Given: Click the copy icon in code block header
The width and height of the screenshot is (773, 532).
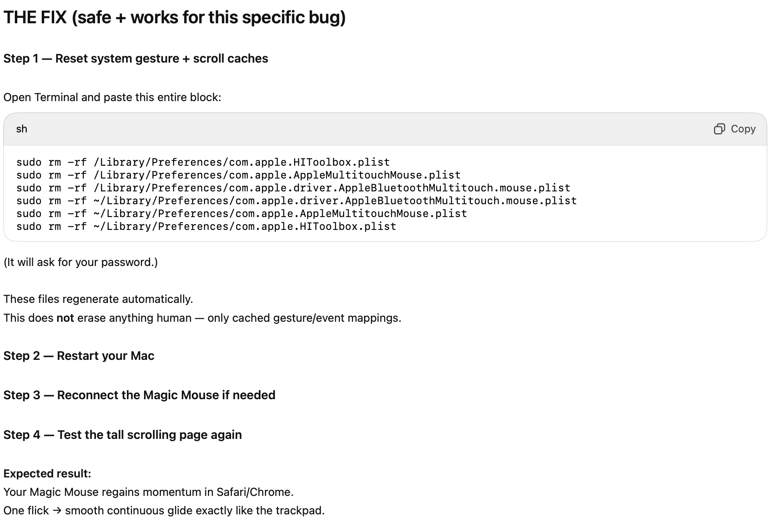Looking at the screenshot, I should 719,129.
